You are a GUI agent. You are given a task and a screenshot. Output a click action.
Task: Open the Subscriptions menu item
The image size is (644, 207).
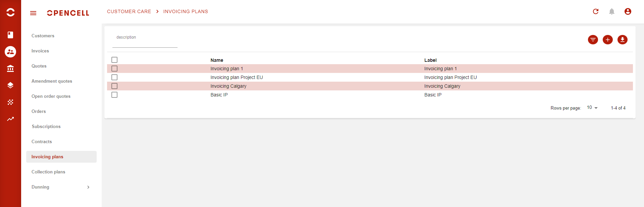[46, 127]
